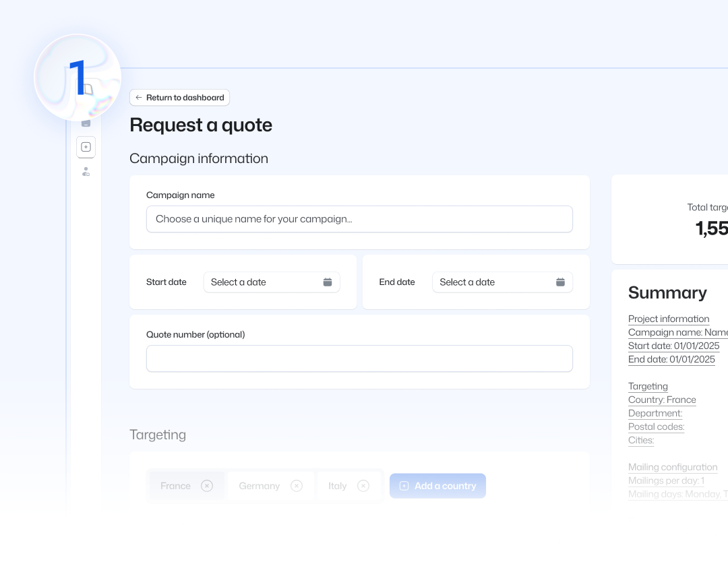Click the Targeting link in the Summary panel
Viewport: 728px width, 566px height.
point(648,386)
